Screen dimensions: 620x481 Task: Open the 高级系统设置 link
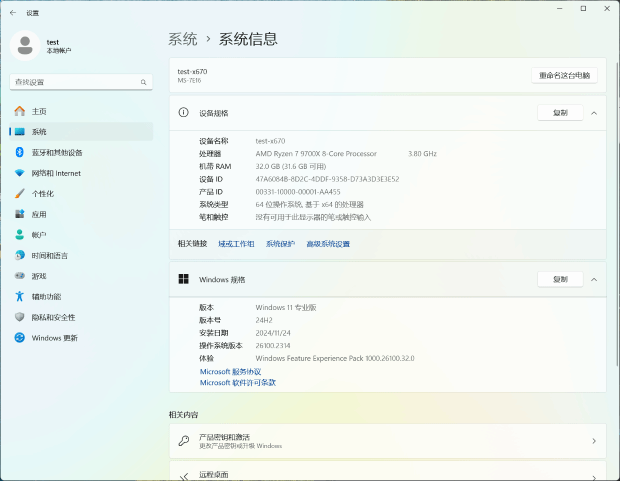[328, 244]
